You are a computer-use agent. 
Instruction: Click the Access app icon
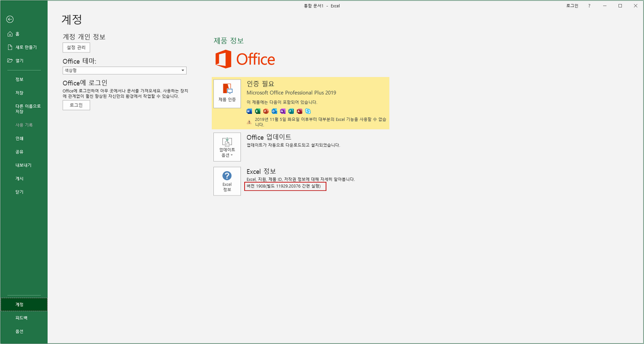tap(299, 111)
